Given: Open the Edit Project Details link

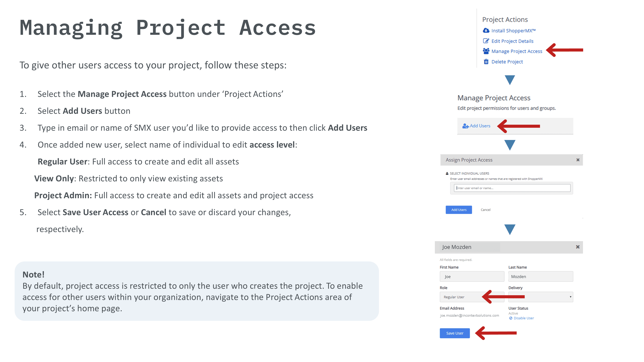Looking at the screenshot, I should click(x=512, y=41).
